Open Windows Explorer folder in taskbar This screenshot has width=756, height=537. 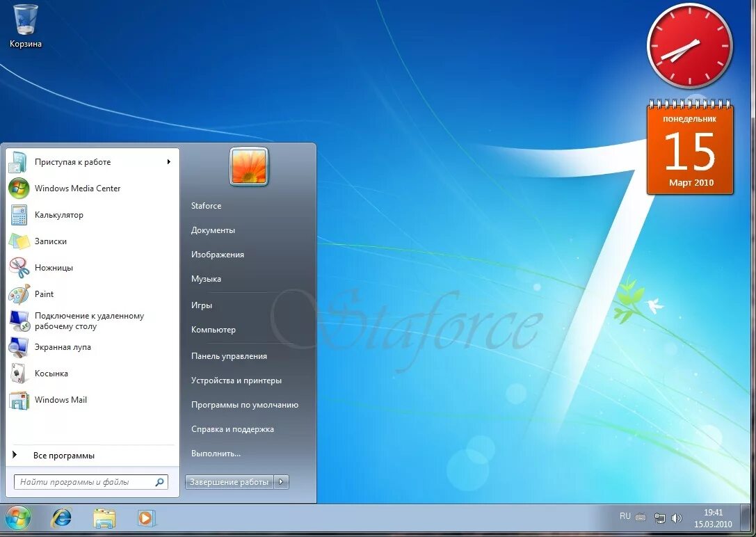coord(104,518)
